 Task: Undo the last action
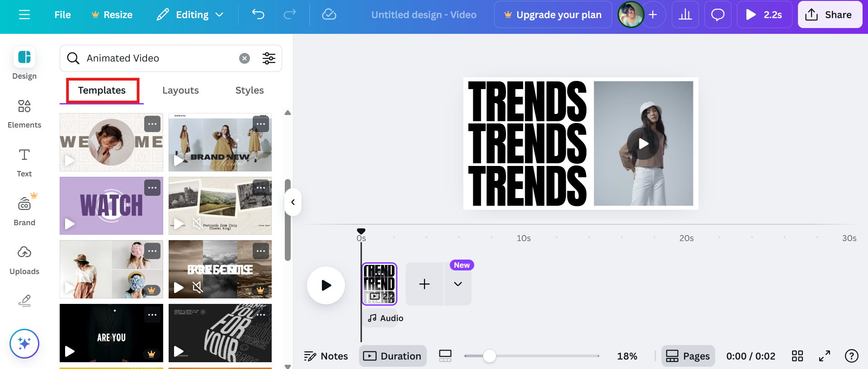click(x=258, y=15)
